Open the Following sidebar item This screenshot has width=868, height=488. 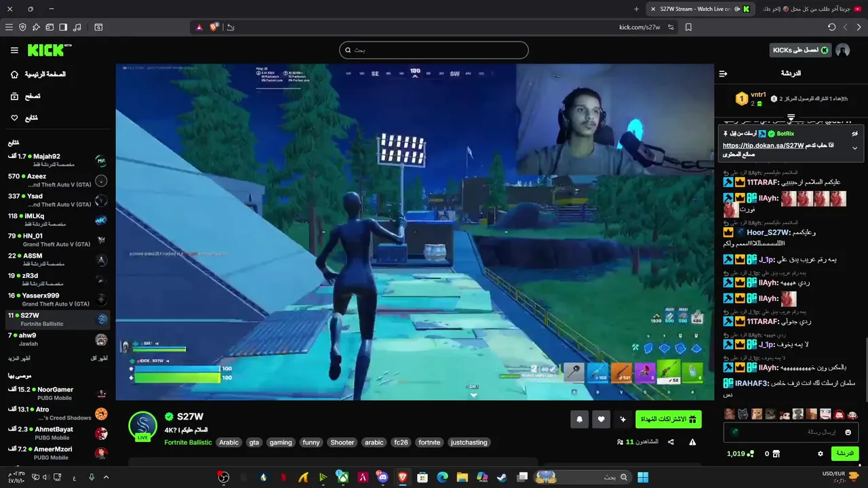[x=24, y=118]
